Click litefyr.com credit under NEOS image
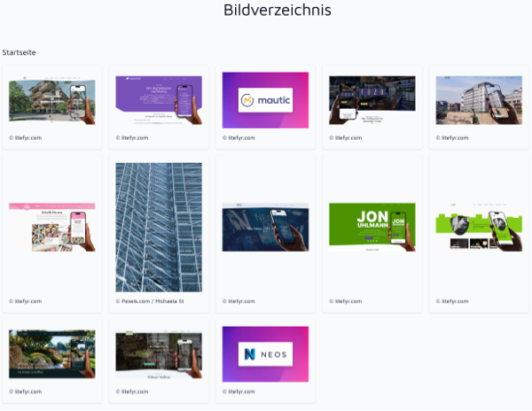Image resolution: width=532 pixels, height=411 pixels. (x=241, y=392)
